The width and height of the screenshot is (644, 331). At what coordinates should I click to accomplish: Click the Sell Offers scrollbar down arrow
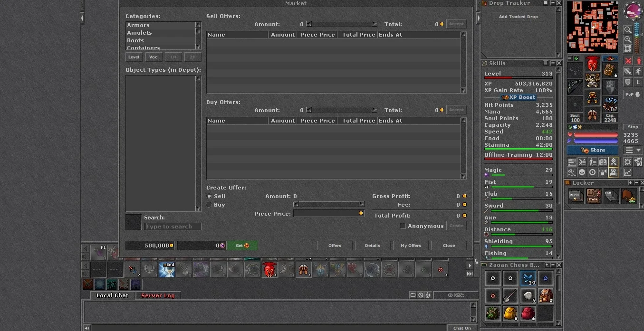click(463, 90)
